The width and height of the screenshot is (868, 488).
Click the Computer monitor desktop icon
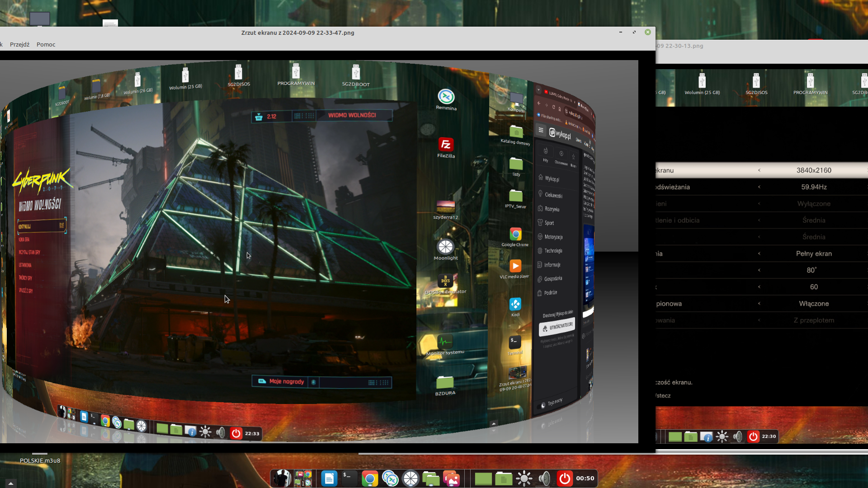[40, 19]
